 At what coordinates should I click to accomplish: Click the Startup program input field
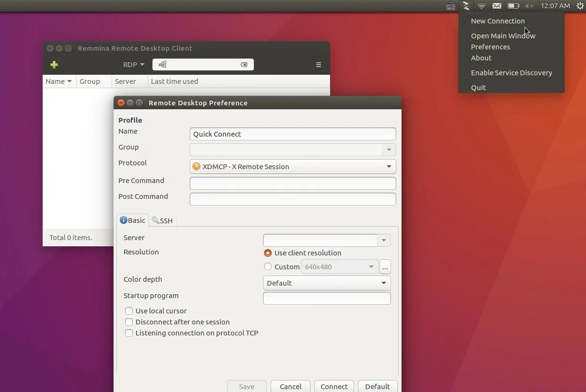(x=327, y=298)
